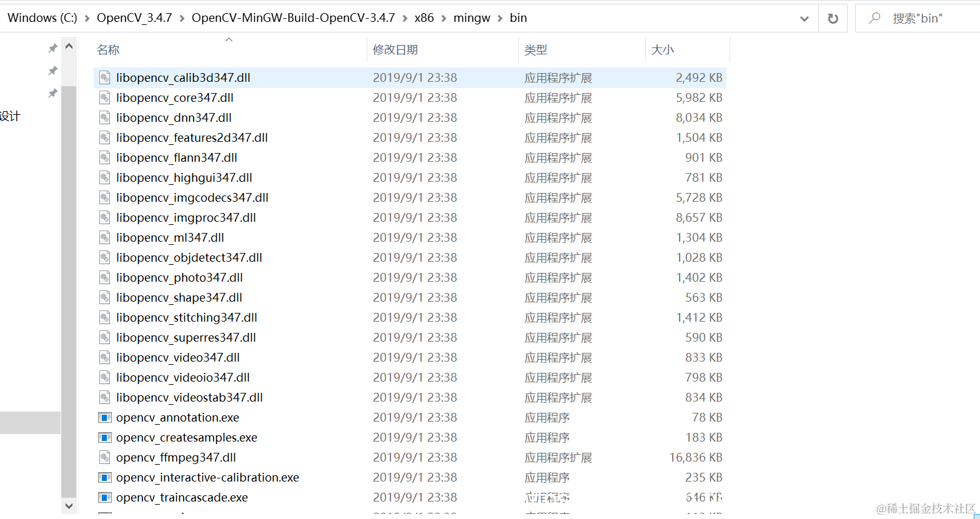Click the libopencv_shape347.dll file icon
980x519 pixels.
click(x=105, y=297)
